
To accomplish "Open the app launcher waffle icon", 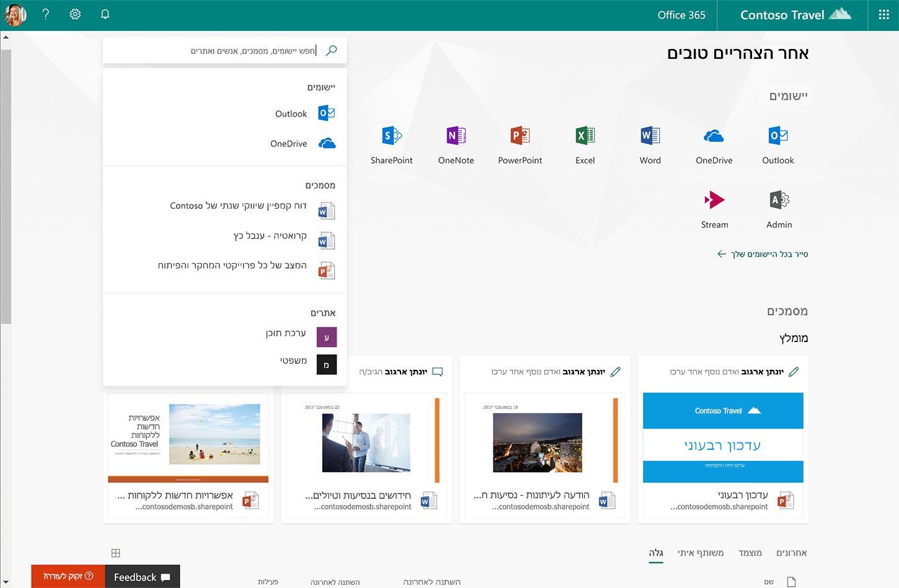I will click(883, 15).
